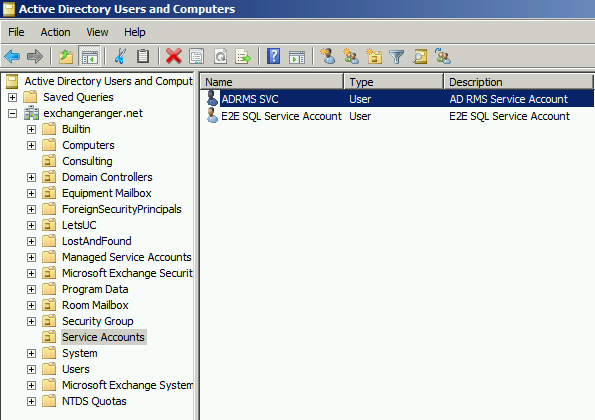
Task: Click the Cut scissors icon
Action: [120, 57]
